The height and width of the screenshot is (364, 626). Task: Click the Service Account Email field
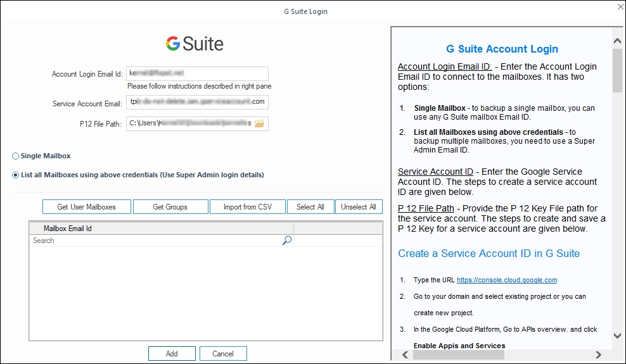pyautogui.click(x=197, y=102)
